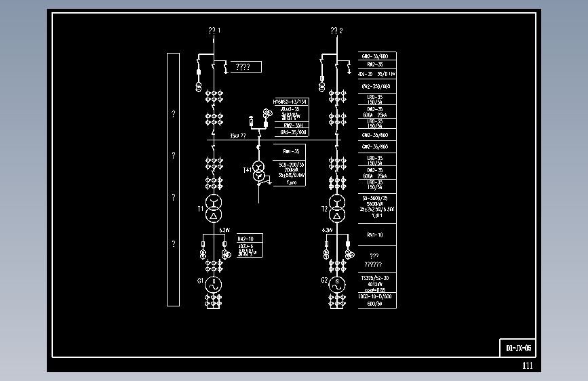Click the G1 label
The image size is (588, 381).
tap(200, 281)
